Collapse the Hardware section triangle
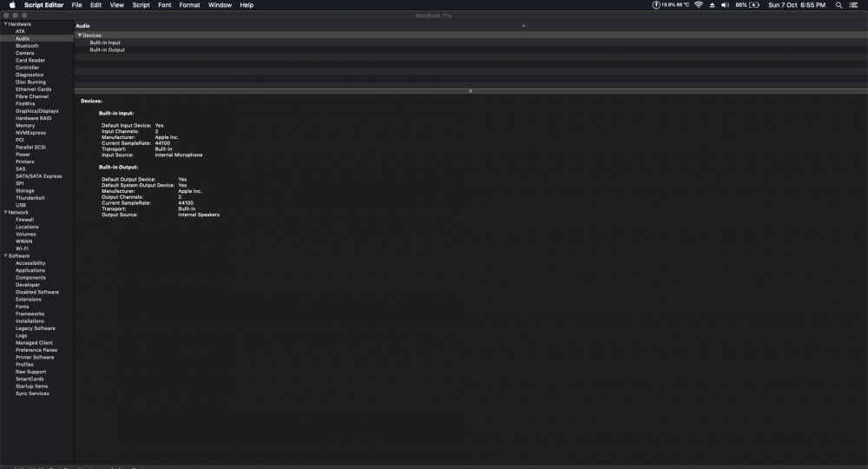This screenshot has width=868, height=469. click(5, 23)
